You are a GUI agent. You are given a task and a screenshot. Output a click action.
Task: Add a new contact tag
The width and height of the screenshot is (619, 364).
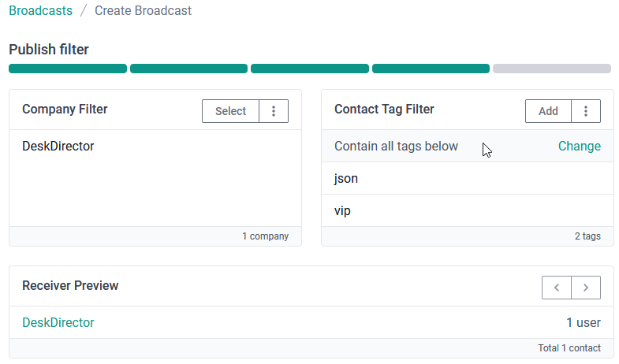[x=548, y=111]
